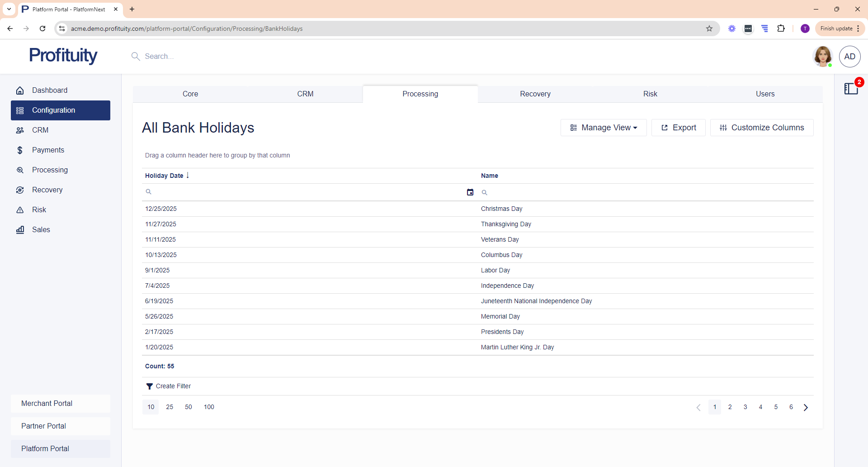Click the AD initials account avatar
Image resolution: width=868 pixels, height=467 pixels.
[849, 57]
